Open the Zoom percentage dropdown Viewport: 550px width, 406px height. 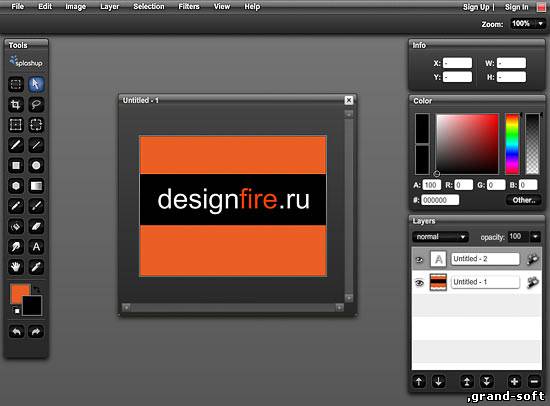(x=541, y=24)
